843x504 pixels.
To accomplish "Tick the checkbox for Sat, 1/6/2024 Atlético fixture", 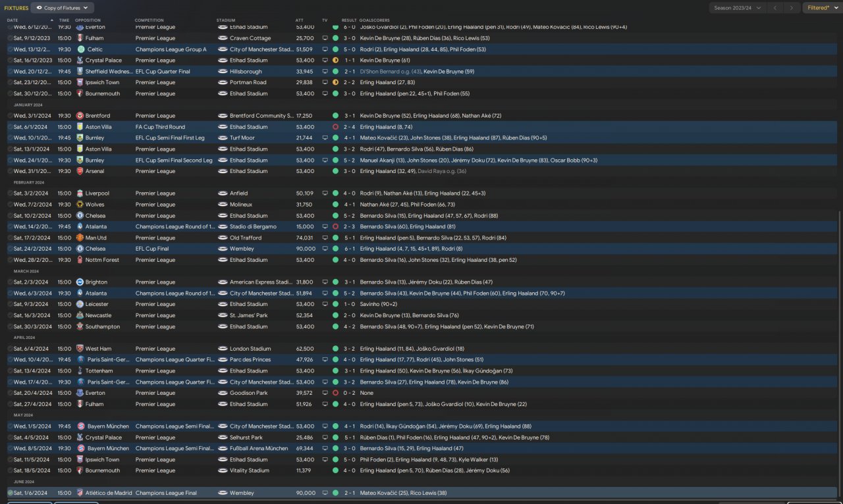I will tap(10, 493).
